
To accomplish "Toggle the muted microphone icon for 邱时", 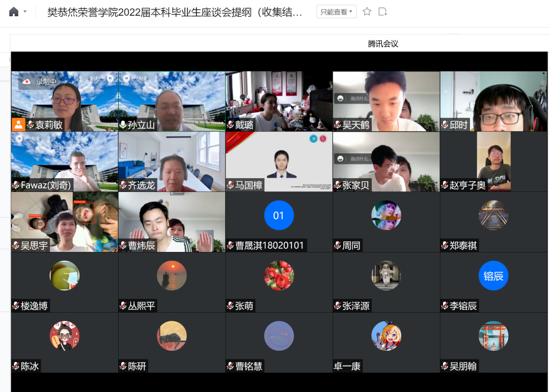I will [x=445, y=125].
